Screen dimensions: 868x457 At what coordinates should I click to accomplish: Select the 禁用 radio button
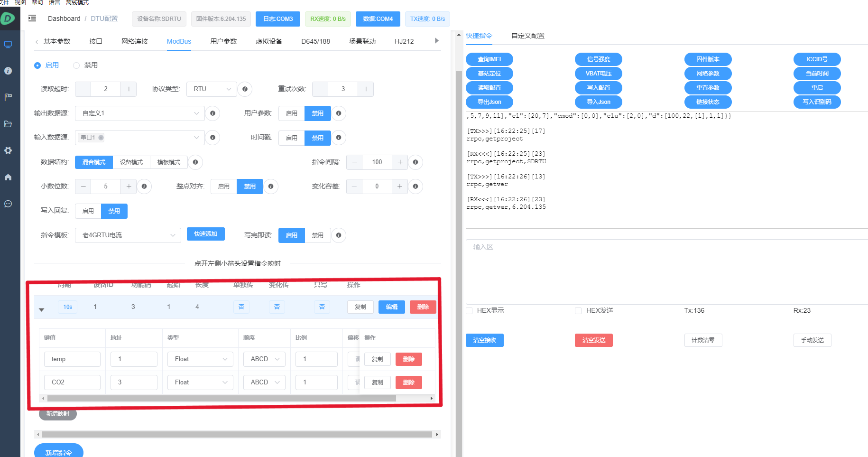(76, 65)
